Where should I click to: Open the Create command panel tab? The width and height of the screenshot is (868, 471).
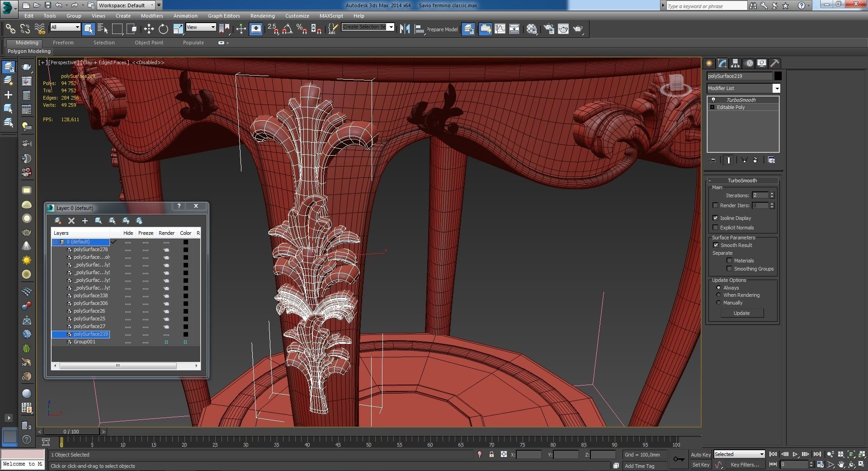709,63
